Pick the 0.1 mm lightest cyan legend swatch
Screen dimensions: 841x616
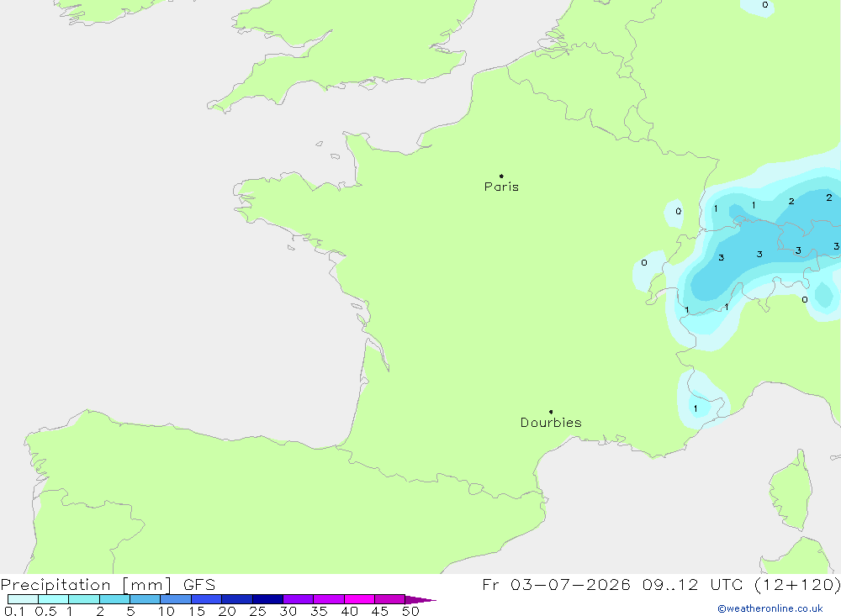(23, 599)
